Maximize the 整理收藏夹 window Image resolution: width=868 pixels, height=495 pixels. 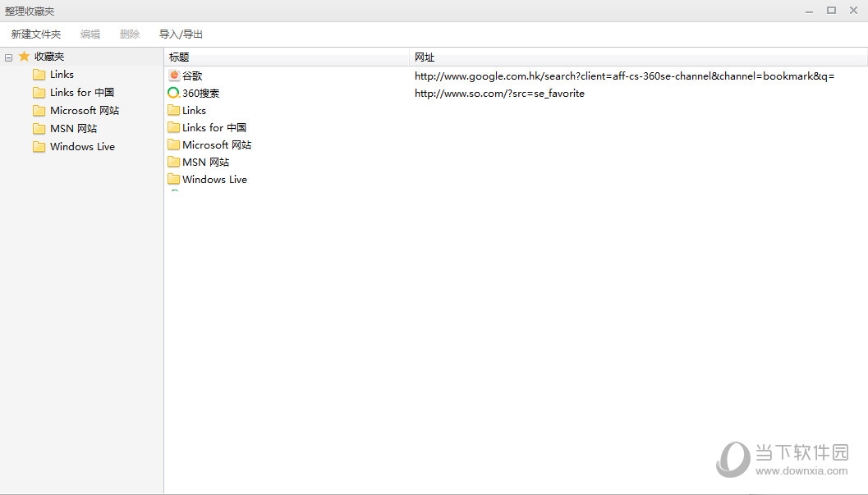pos(831,10)
